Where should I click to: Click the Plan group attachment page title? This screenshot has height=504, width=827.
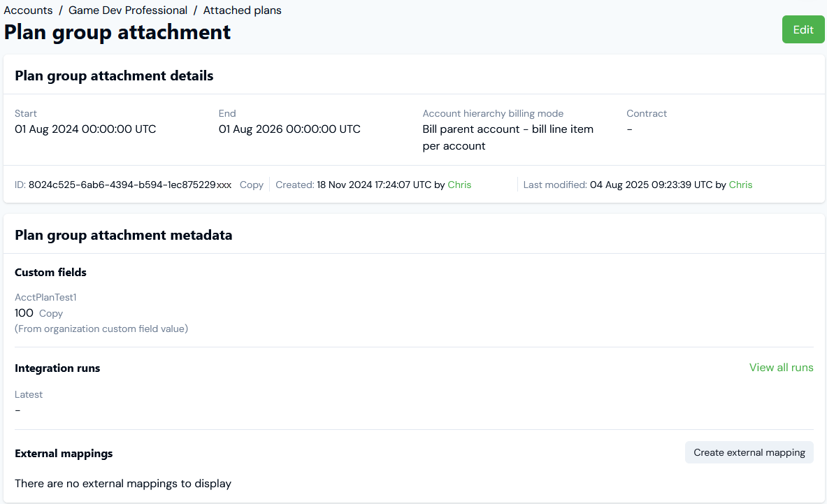[x=117, y=32]
